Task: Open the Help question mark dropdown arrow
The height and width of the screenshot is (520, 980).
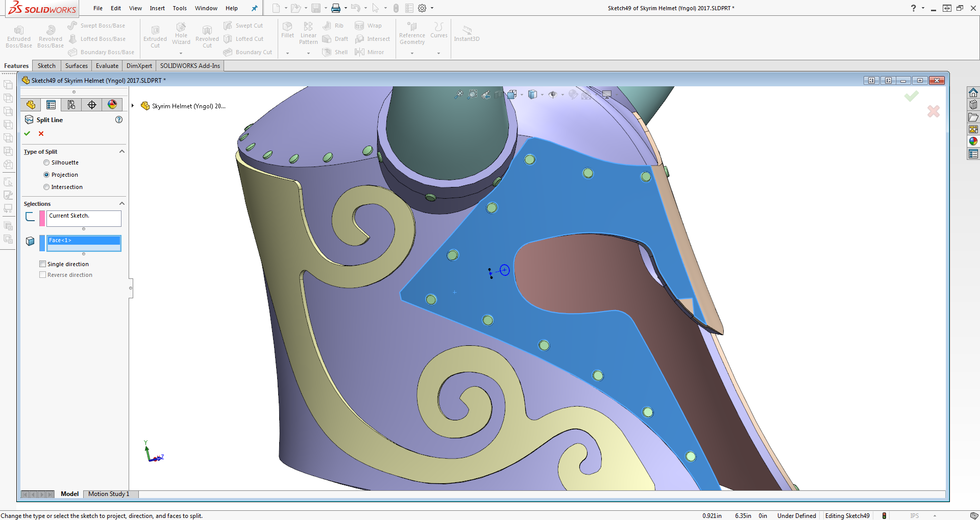Action: [923, 8]
